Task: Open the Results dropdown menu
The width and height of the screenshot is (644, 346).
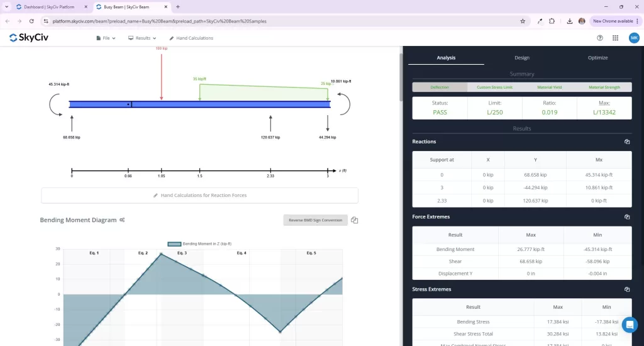Action: [x=142, y=38]
